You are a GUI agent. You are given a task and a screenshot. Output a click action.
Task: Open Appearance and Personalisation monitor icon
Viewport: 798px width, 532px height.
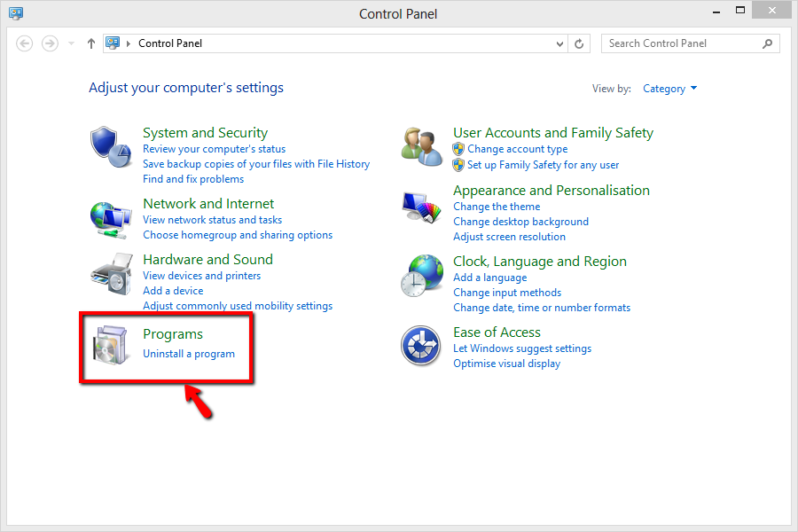(421, 209)
